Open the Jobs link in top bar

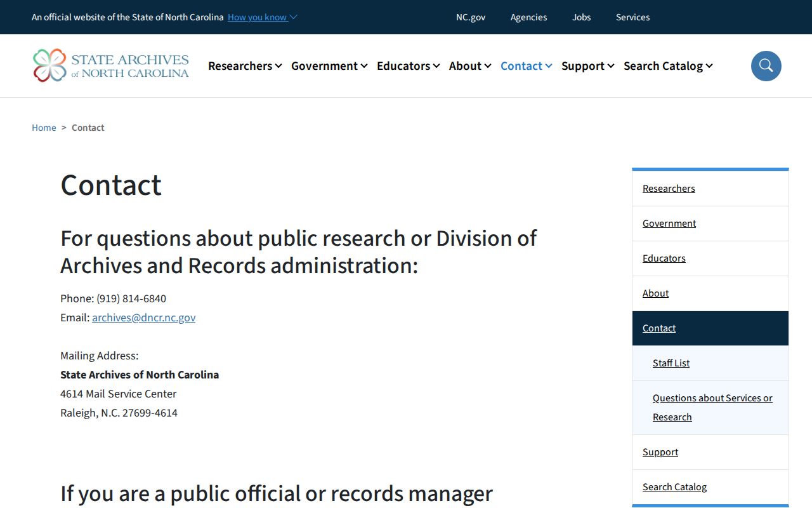pos(582,17)
